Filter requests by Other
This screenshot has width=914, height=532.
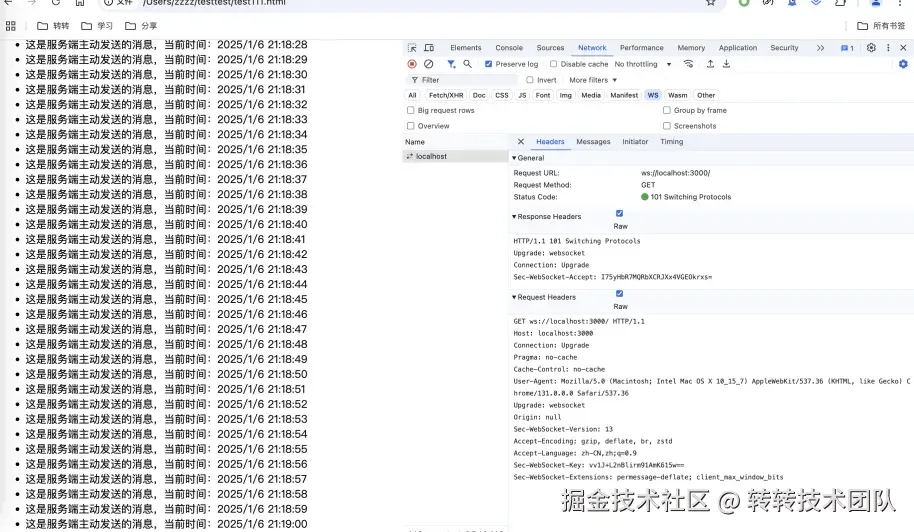[x=706, y=95]
